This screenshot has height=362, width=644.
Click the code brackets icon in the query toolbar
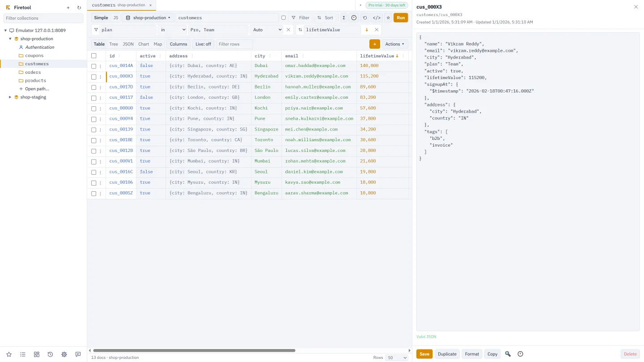[377, 18]
